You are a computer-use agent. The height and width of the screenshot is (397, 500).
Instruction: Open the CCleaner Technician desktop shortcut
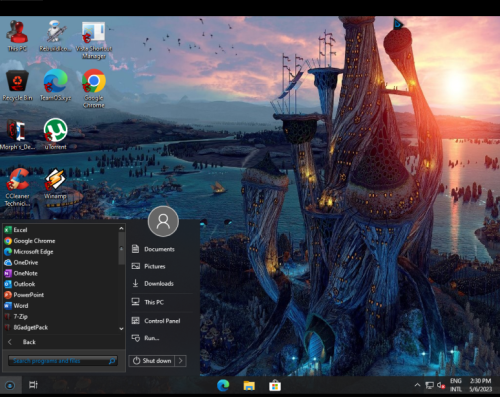[x=17, y=187]
